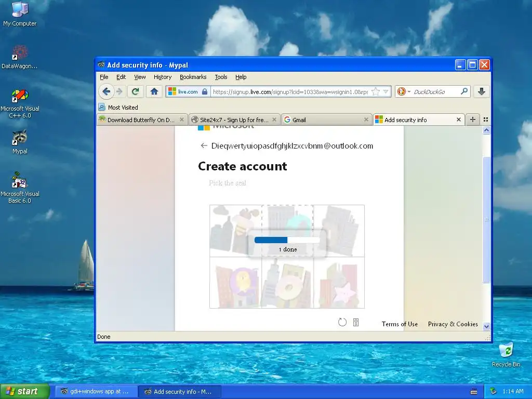Click the back arrow beside the email address

pyautogui.click(x=204, y=145)
